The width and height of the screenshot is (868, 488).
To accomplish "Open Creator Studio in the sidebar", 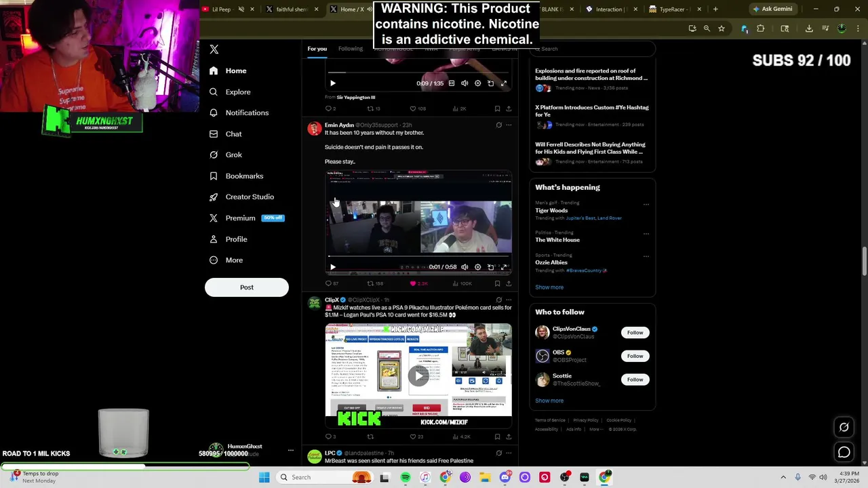I will 242,197.
